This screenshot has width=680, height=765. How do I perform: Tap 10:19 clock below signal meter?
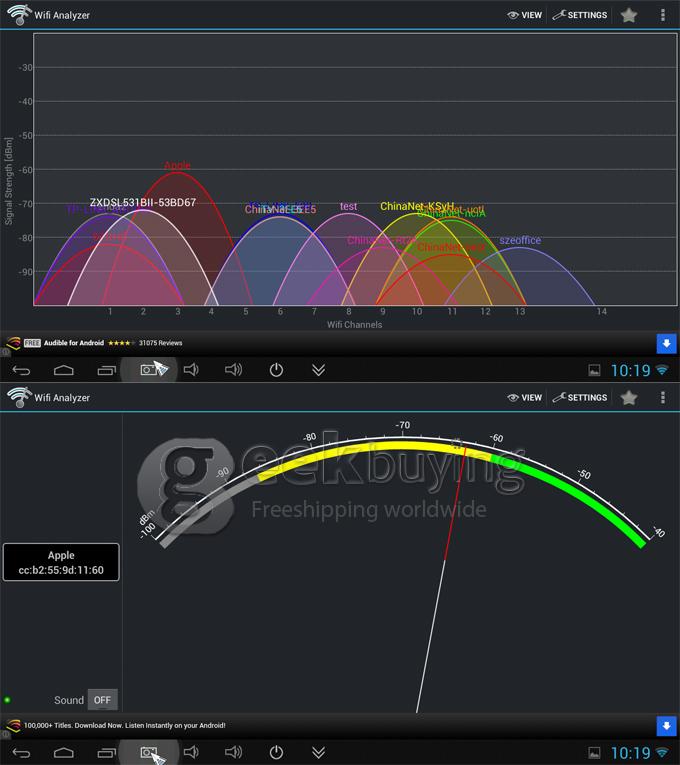coord(631,753)
